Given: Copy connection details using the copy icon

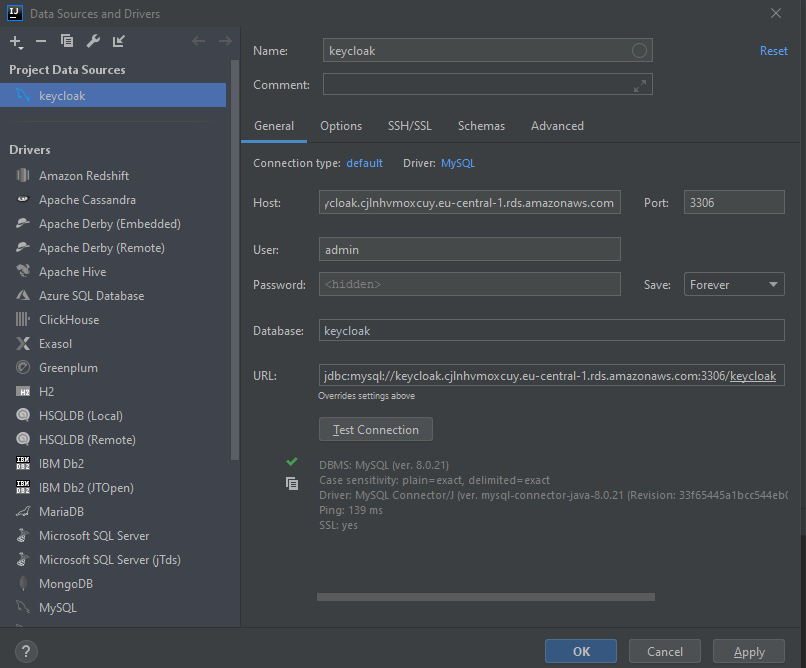Looking at the screenshot, I should click(x=292, y=484).
